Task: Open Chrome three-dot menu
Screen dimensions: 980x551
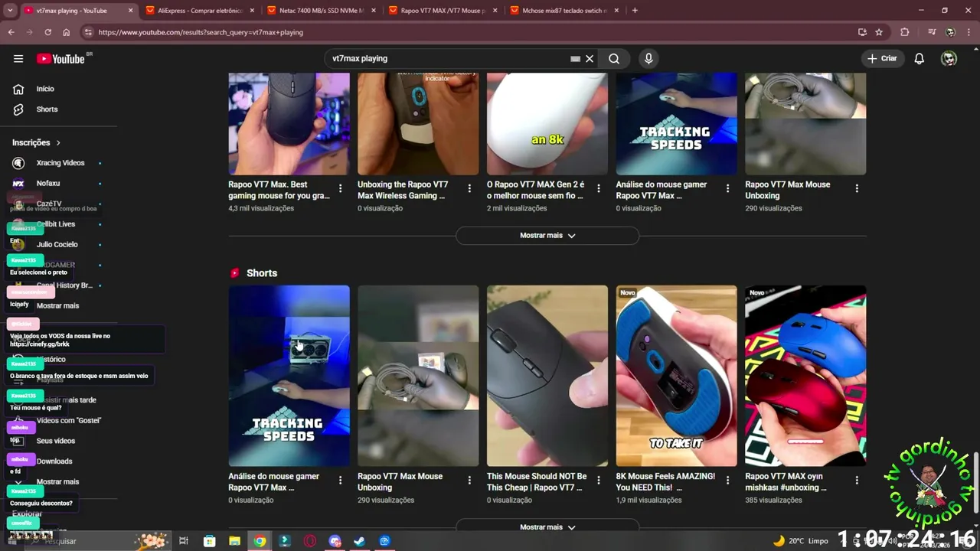Action: click(969, 32)
